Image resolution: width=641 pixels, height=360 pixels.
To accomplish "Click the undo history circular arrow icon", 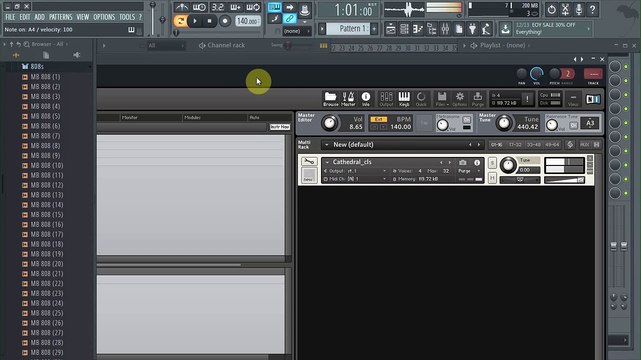I will click(551, 9).
